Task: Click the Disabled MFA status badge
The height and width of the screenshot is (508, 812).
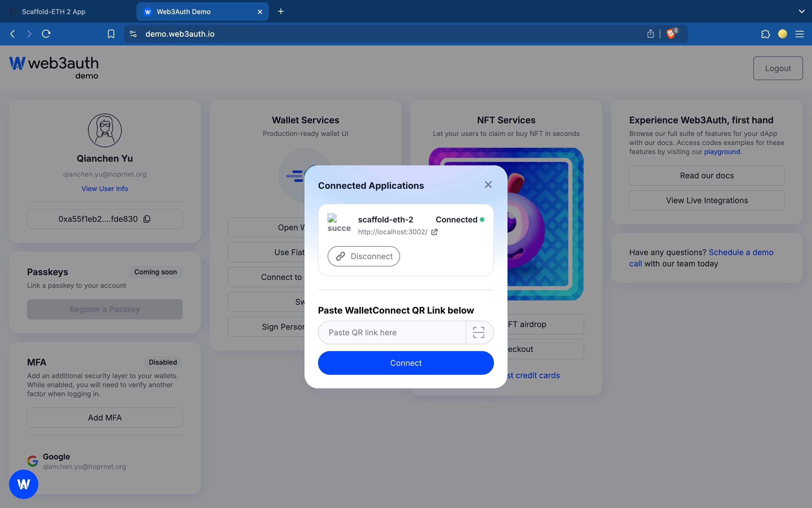Action: click(x=163, y=362)
